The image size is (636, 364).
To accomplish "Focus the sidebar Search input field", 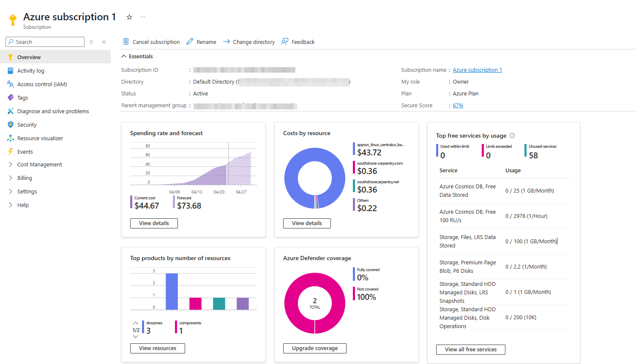I will (x=45, y=42).
